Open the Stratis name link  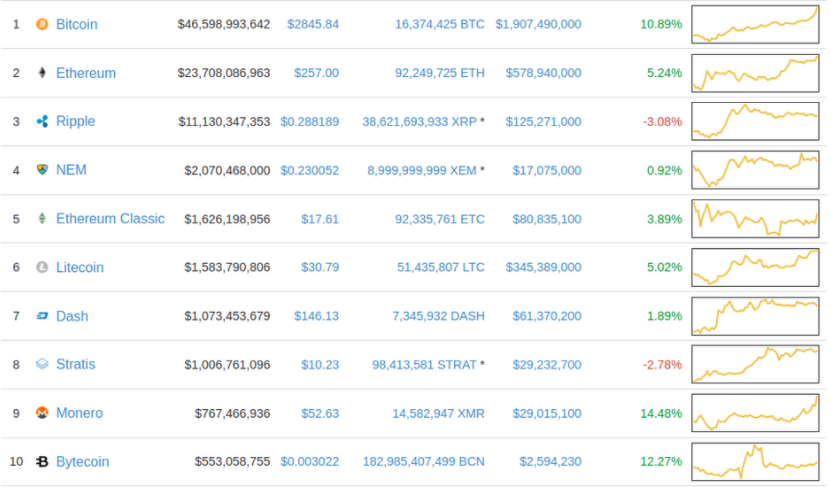(76, 364)
